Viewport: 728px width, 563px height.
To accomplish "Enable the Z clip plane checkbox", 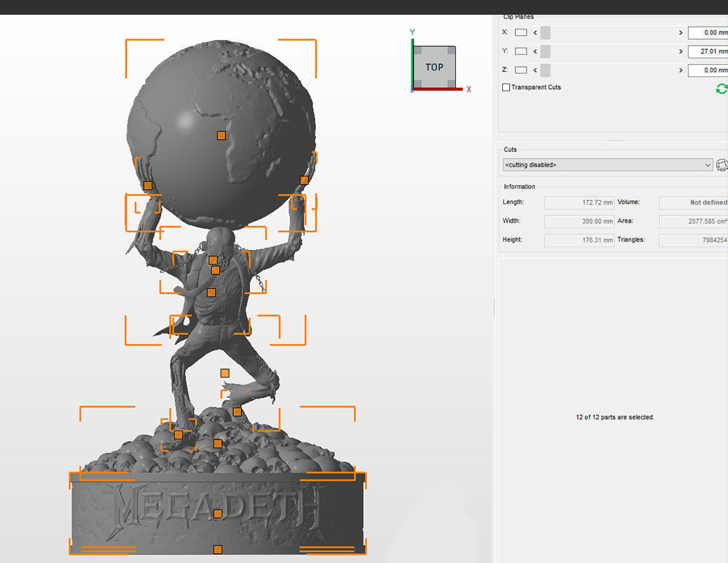I will tap(521, 69).
